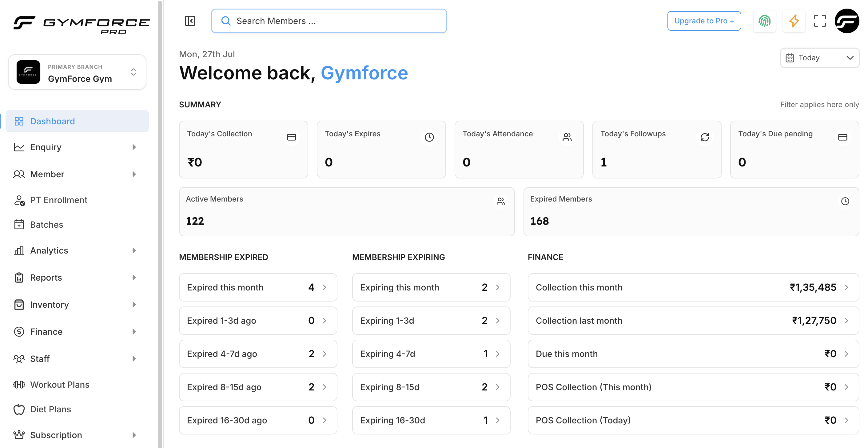
Task: Open the GymForce Gym branch switcher
Action: pos(77,72)
